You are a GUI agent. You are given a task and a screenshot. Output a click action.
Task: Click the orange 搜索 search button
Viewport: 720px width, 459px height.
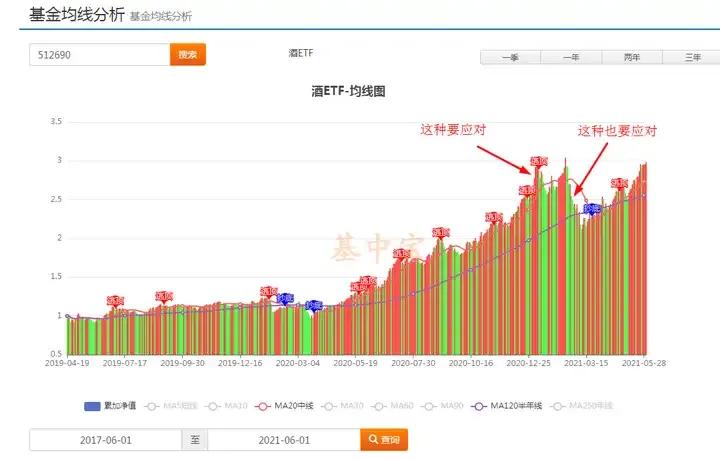(188, 55)
